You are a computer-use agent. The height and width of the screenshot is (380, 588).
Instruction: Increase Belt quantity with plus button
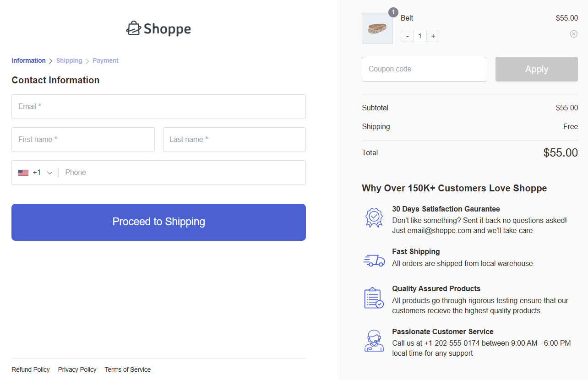433,36
